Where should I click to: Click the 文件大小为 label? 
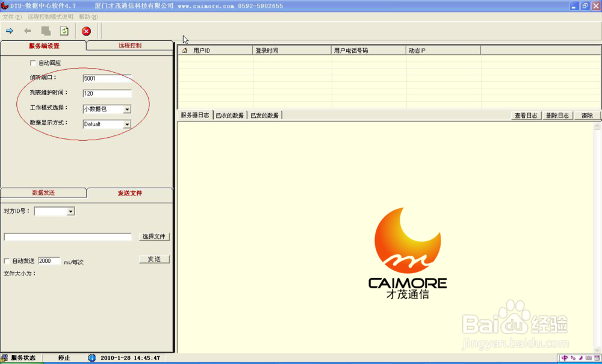point(20,274)
